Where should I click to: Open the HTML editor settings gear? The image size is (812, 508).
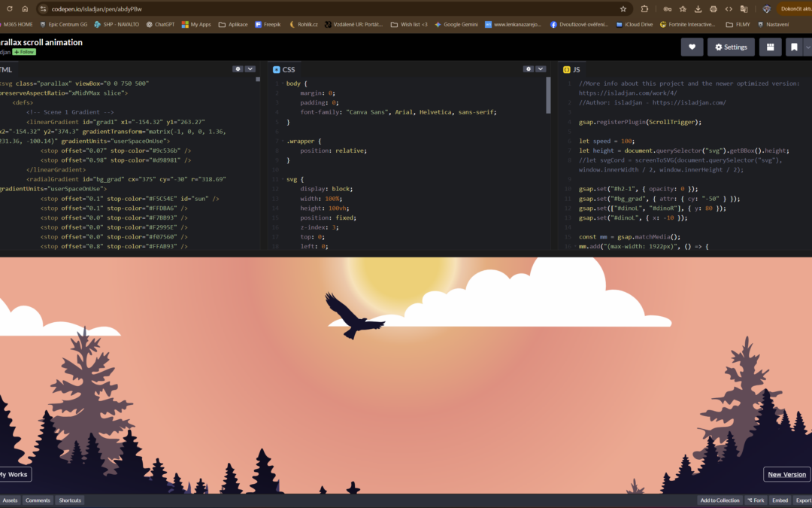click(x=238, y=69)
